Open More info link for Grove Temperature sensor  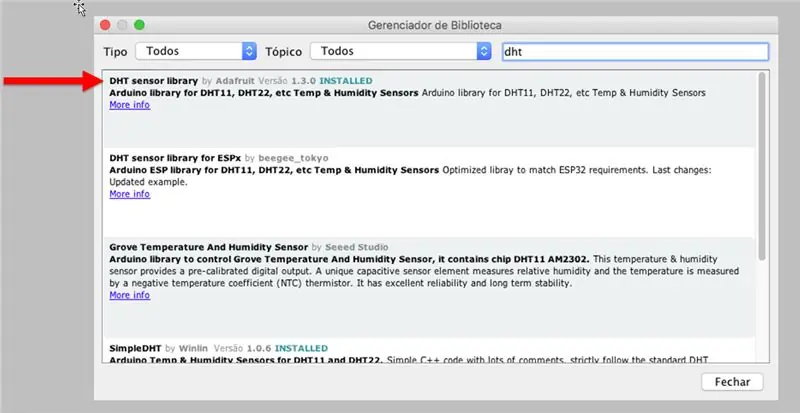pyautogui.click(x=130, y=295)
